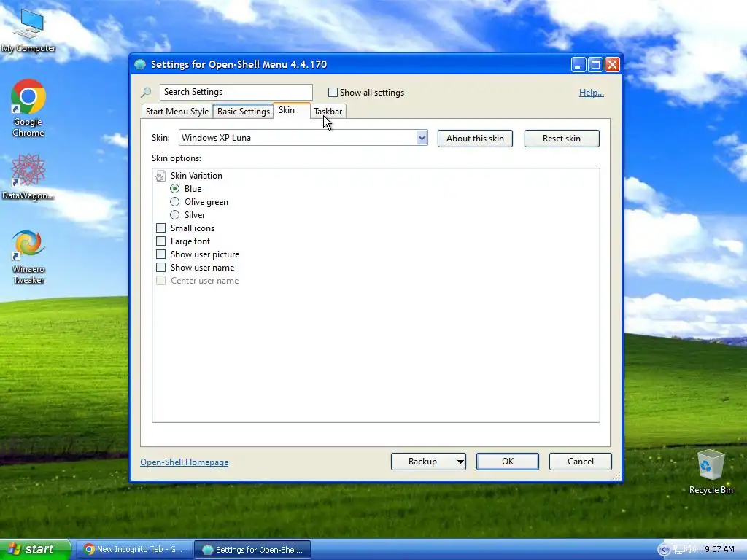The width and height of the screenshot is (747, 560).
Task: Open the Start button on taskbar
Action: coord(35,550)
